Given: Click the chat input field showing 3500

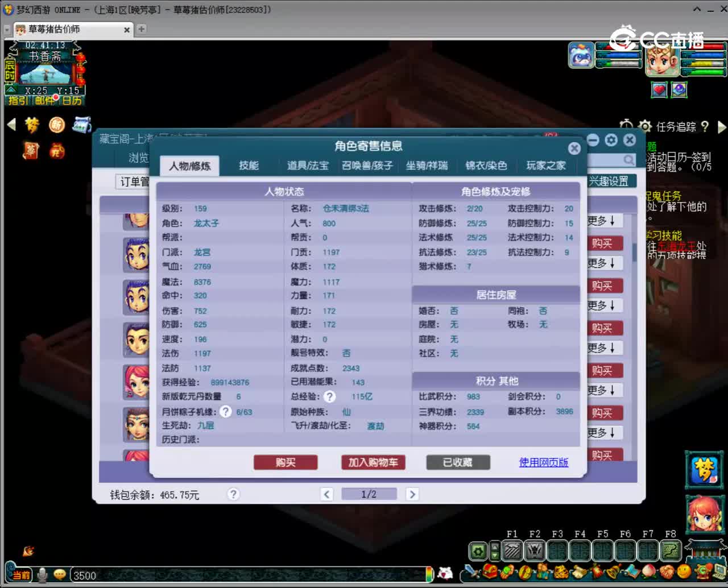Looking at the screenshot, I should pos(114,575).
